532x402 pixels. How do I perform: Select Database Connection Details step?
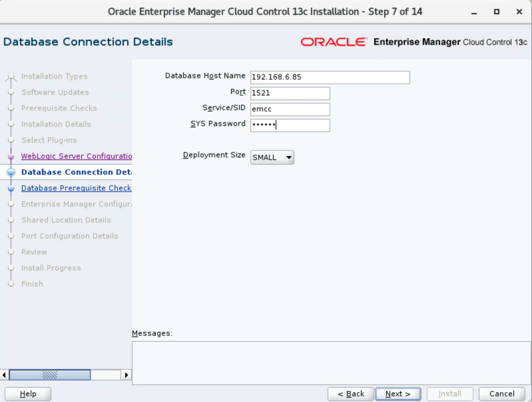tap(76, 172)
